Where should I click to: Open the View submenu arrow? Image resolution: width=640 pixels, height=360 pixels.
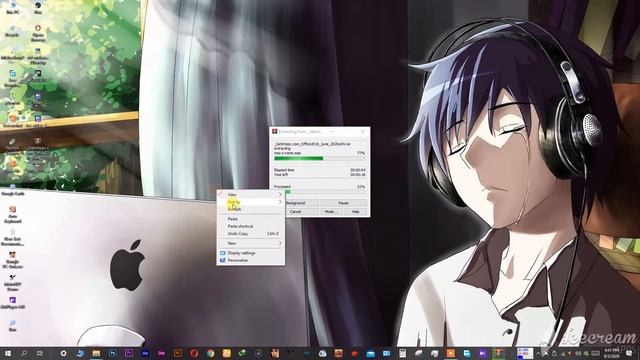point(280,195)
